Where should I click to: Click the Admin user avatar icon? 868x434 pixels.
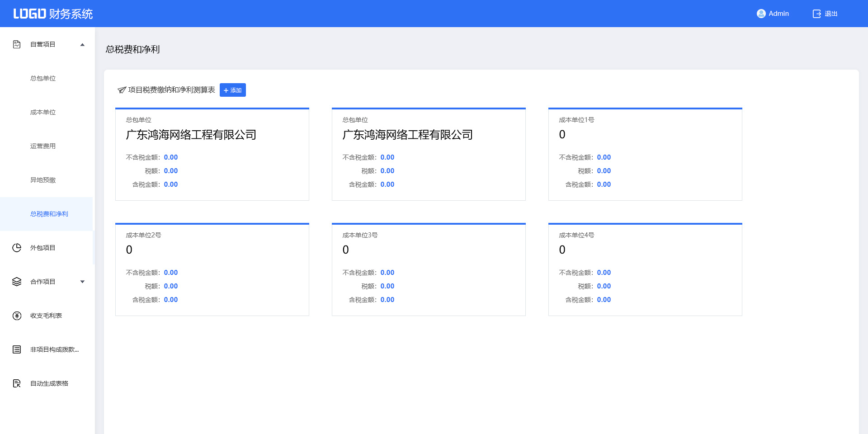coord(761,14)
